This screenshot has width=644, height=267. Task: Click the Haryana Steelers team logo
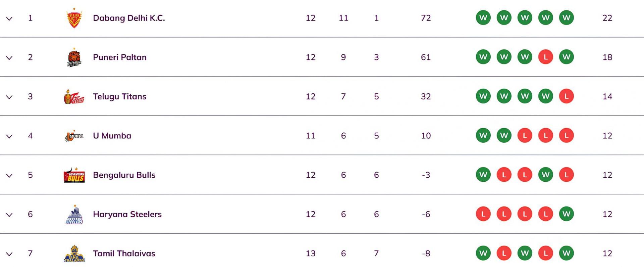coord(74,215)
